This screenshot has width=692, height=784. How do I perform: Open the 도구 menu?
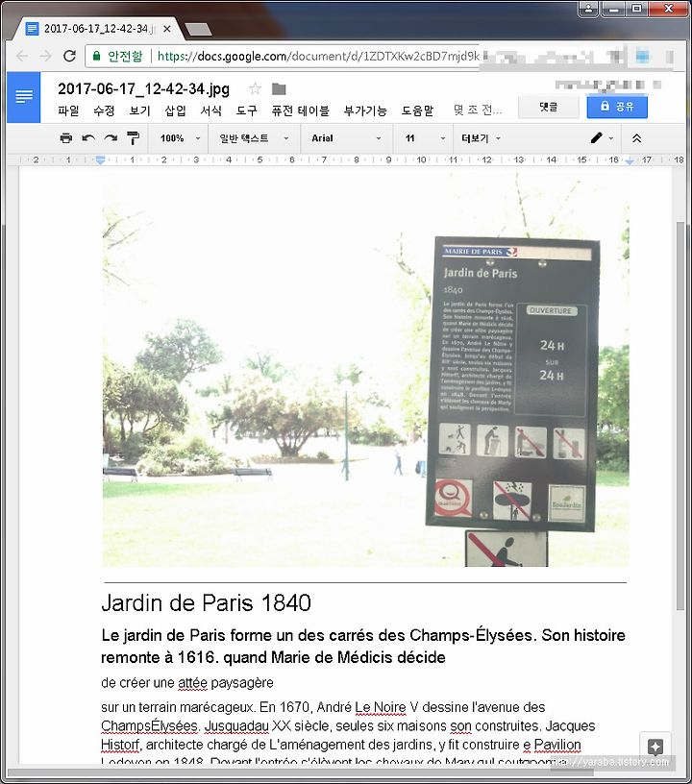246,110
